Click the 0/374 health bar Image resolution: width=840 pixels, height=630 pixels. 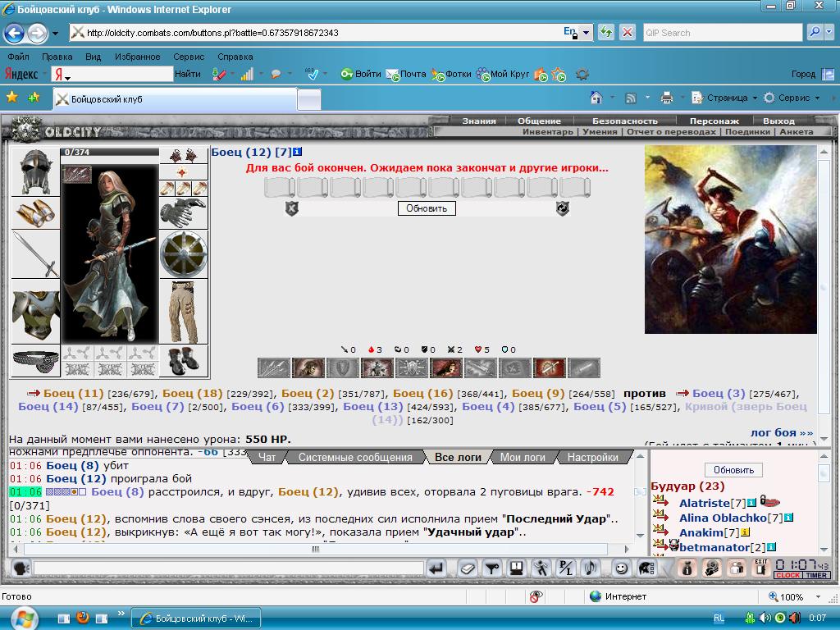click(x=110, y=152)
